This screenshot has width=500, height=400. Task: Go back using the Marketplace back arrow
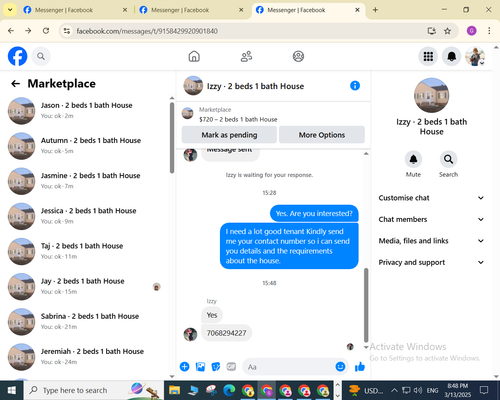15,83
